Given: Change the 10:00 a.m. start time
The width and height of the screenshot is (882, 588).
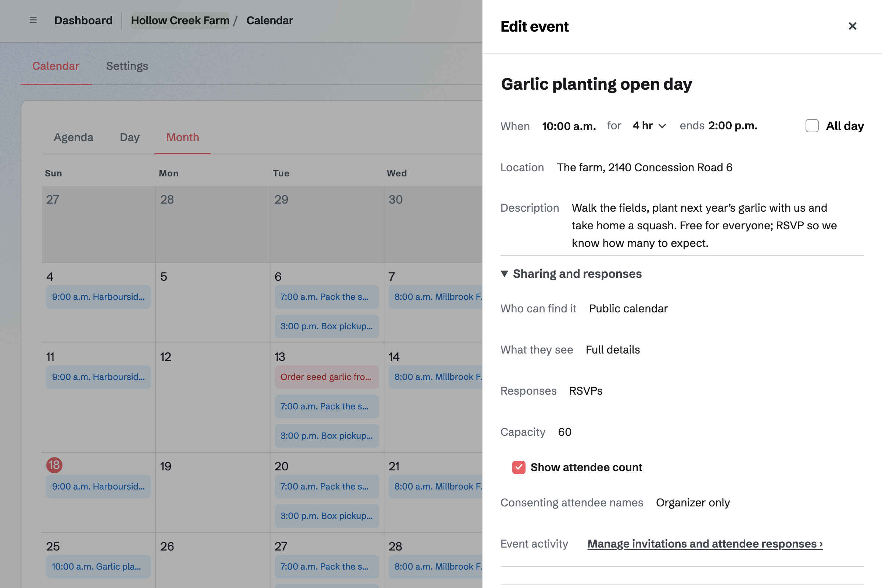Looking at the screenshot, I should (569, 126).
